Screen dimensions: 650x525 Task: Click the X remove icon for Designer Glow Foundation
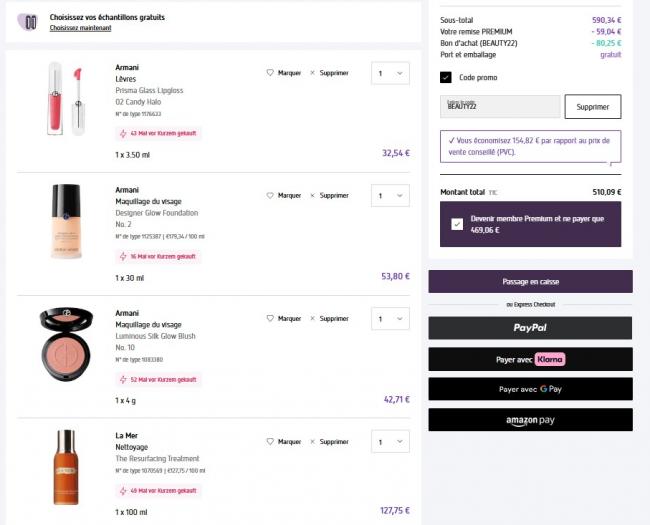pos(313,196)
